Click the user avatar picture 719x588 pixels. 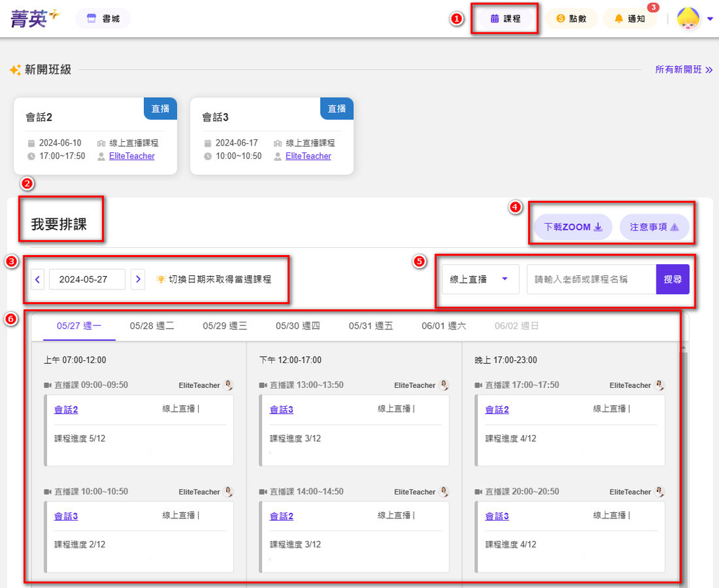tap(688, 19)
